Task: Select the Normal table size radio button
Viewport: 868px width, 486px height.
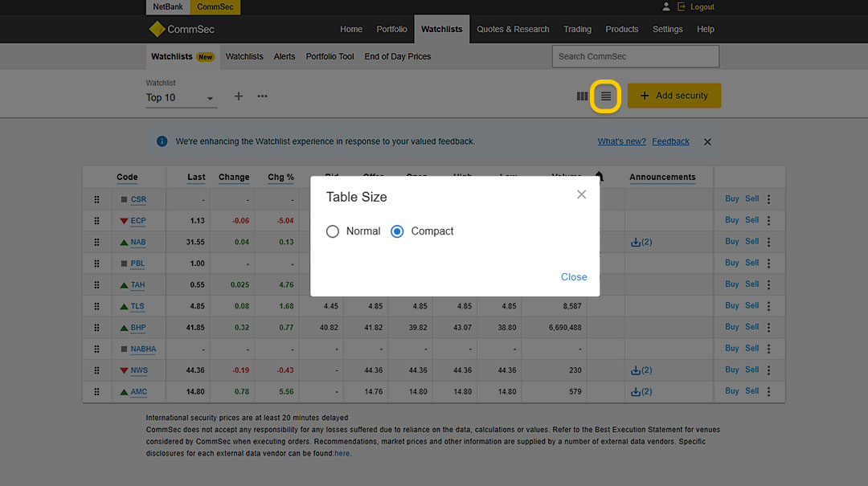Action: click(x=332, y=231)
